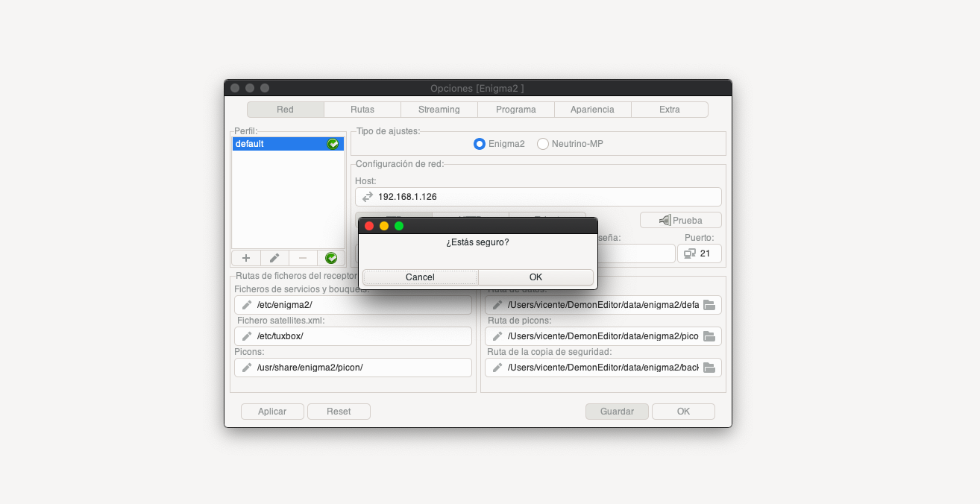The image size is (980, 504).
Task: Click the edit profile pencil icon
Action: (x=274, y=258)
